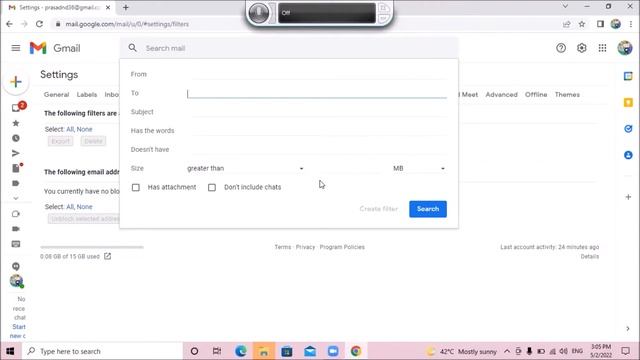Open Starred mail icon in sidebar
Screen dimensions: 640x360
(16, 123)
